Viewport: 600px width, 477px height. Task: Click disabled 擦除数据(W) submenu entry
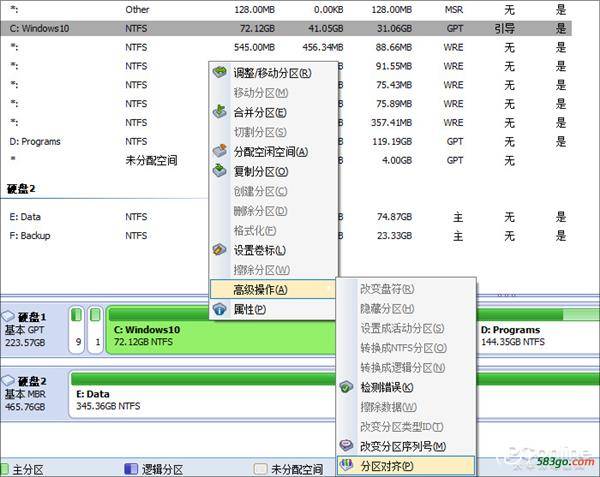coord(406,407)
